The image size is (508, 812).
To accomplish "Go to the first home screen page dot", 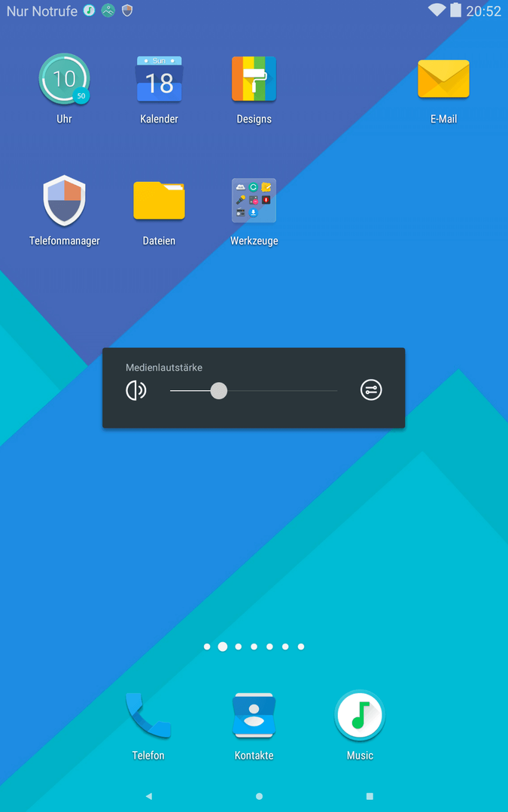I will [207, 647].
